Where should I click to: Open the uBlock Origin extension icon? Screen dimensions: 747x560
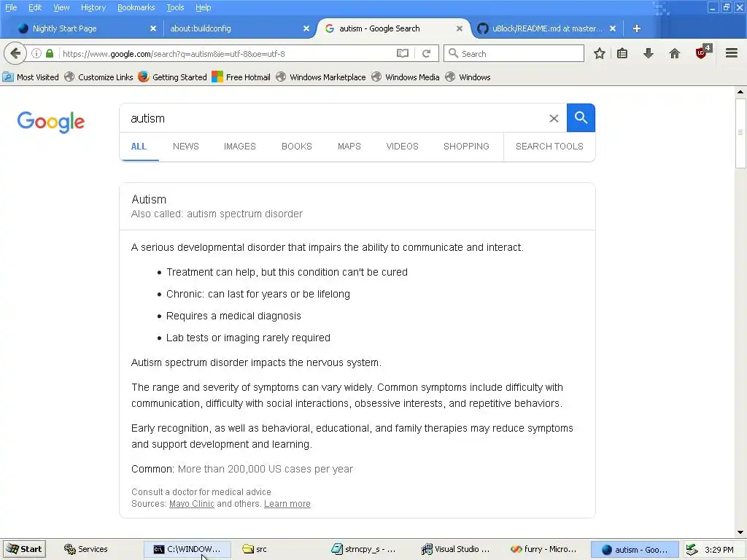click(703, 52)
